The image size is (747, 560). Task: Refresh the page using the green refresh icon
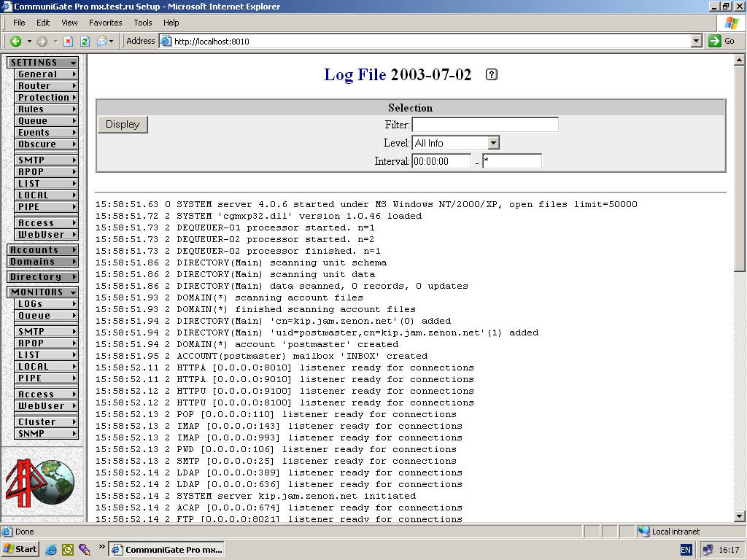click(x=85, y=42)
